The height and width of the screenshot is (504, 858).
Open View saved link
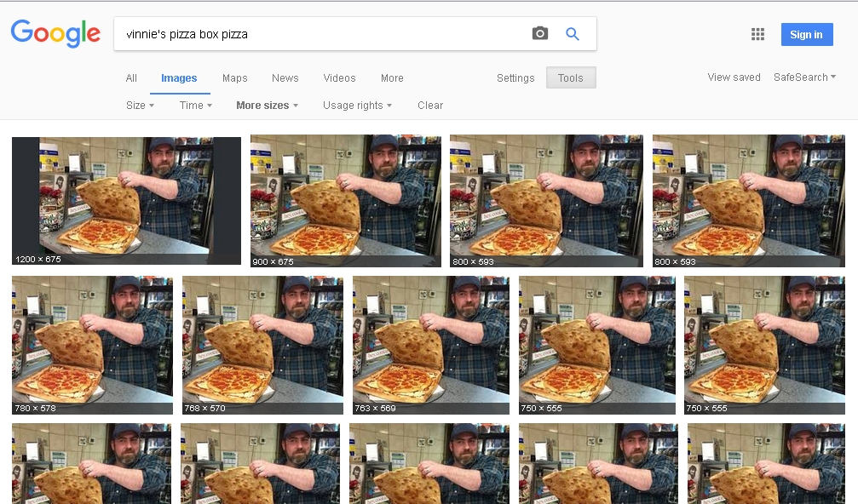point(734,77)
